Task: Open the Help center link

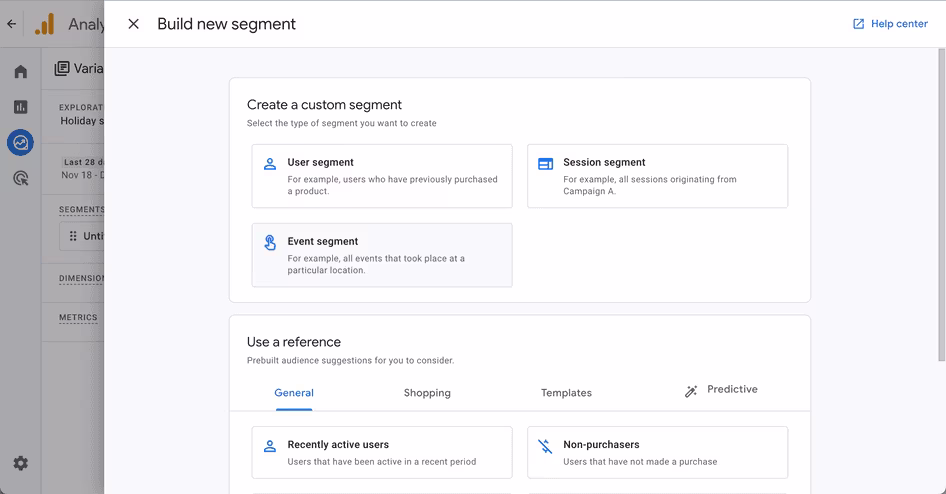Action: 890,24
